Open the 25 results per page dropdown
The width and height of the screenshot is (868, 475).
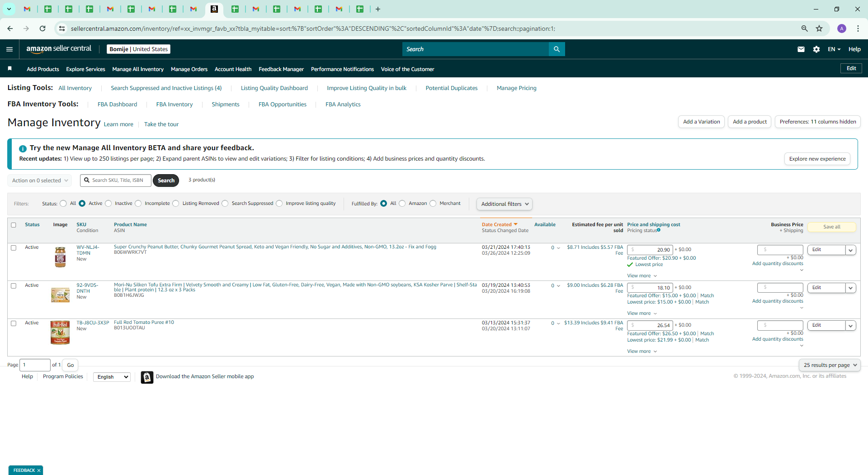click(830, 365)
